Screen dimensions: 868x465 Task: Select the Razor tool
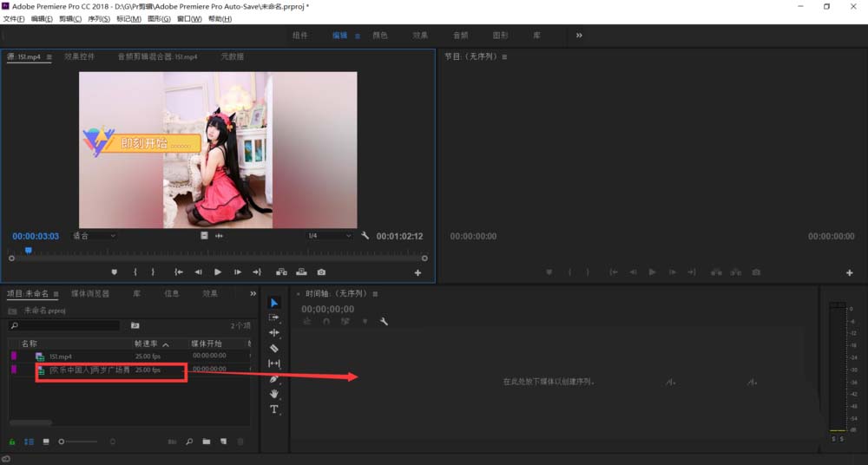274,348
